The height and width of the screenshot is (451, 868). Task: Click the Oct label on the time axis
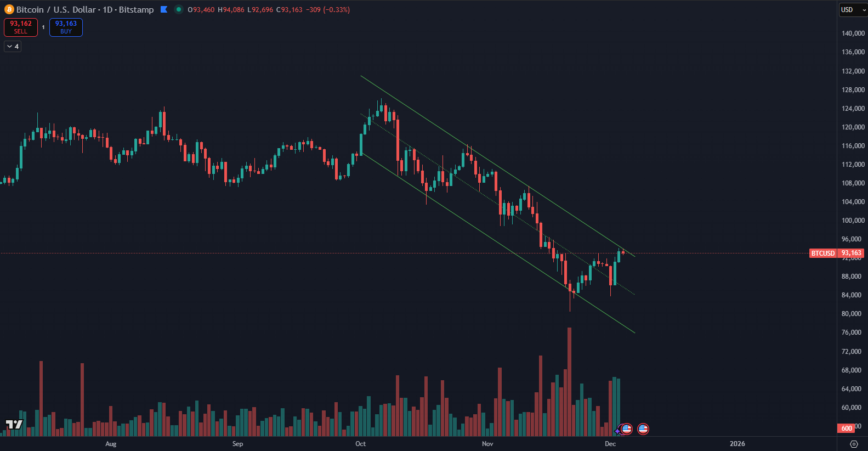(x=360, y=444)
